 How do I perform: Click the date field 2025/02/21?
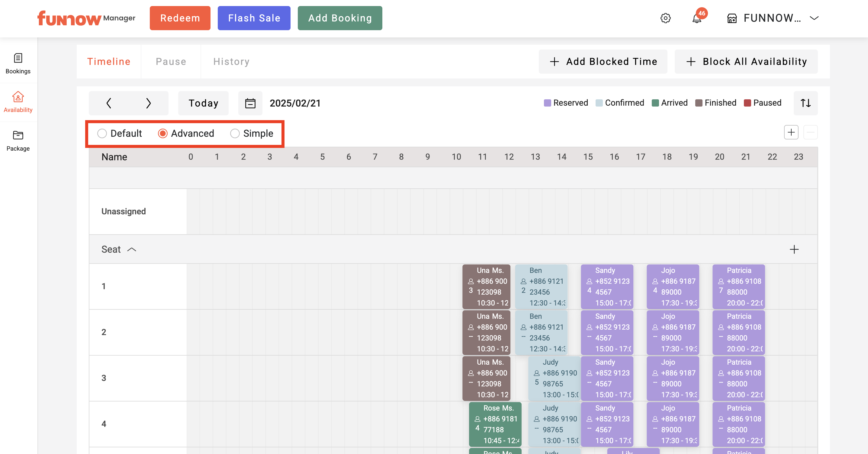(x=295, y=103)
